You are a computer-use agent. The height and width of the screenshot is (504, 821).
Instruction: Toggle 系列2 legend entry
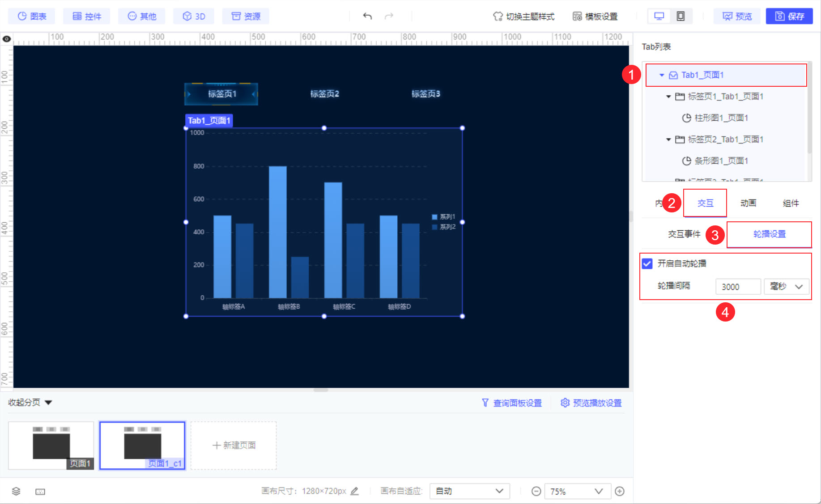pos(443,227)
